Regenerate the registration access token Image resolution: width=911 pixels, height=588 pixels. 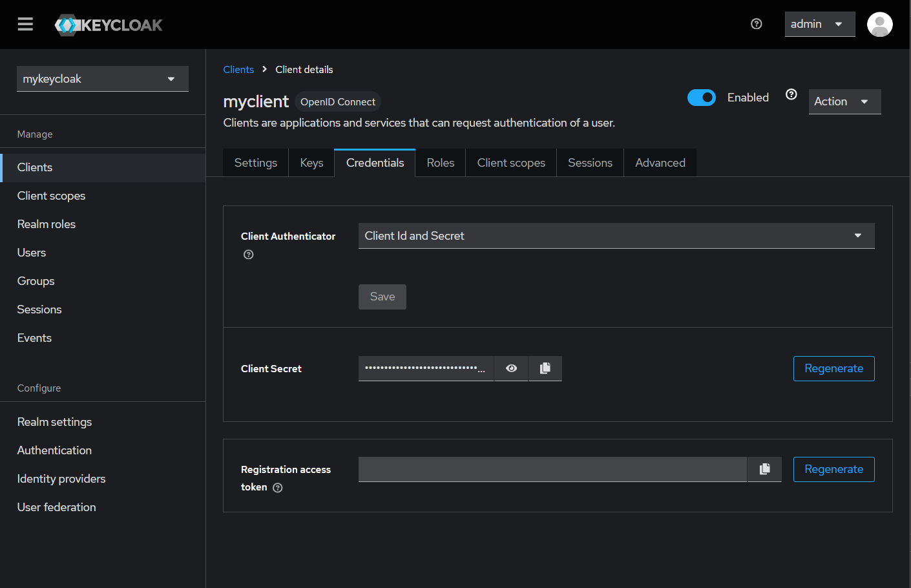833,469
